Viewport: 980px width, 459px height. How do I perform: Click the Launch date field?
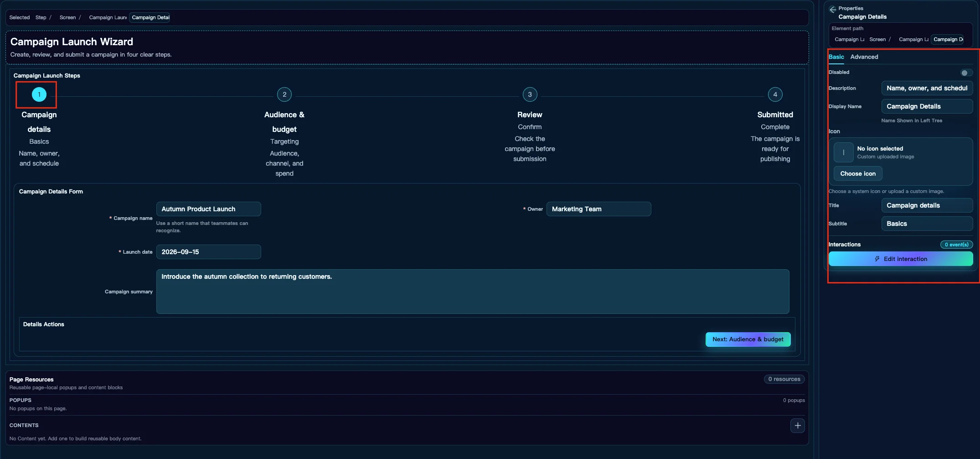pyautogui.click(x=208, y=252)
